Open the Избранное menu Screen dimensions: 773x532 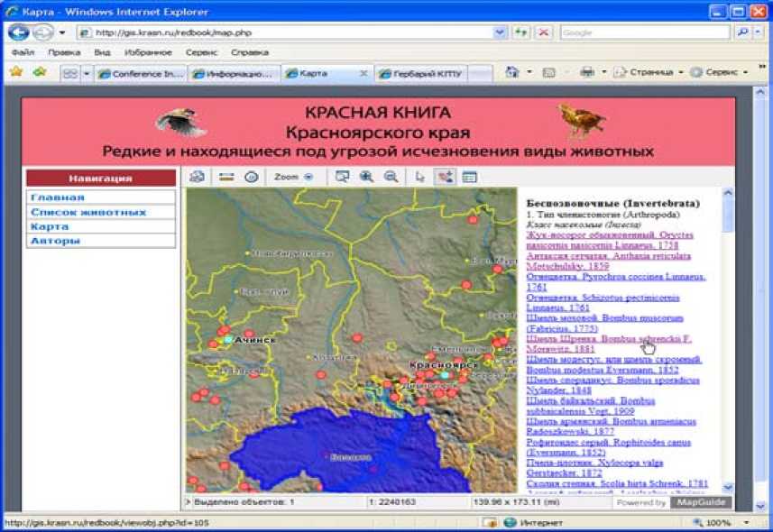(x=148, y=52)
